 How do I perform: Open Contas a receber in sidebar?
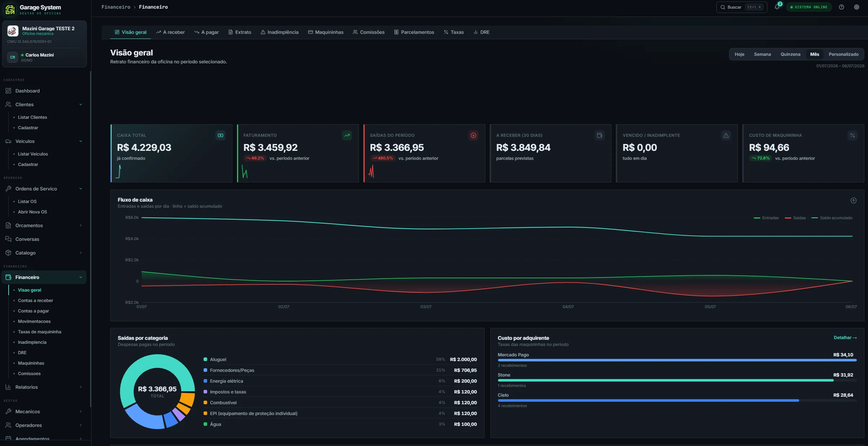pyautogui.click(x=35, y=301)
